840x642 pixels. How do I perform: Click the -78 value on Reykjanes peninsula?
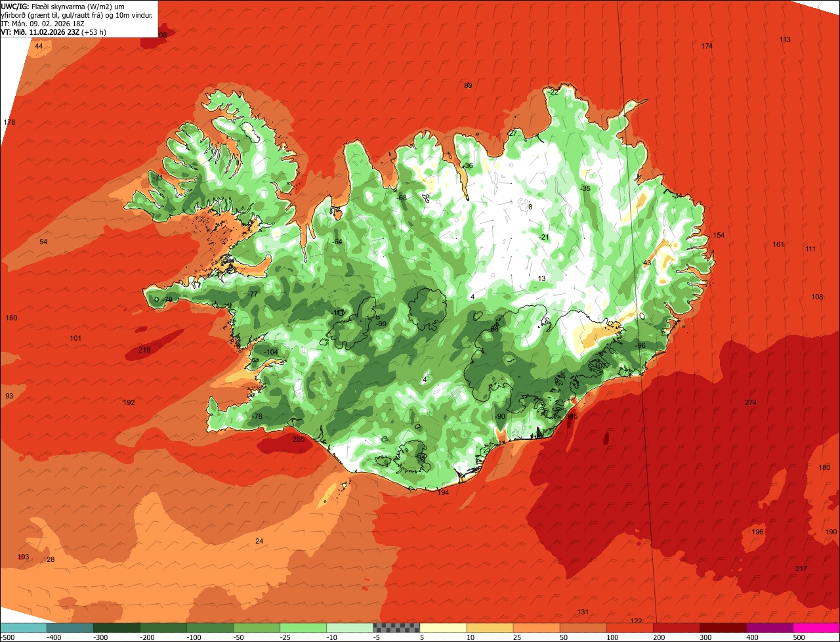point(257,417)
